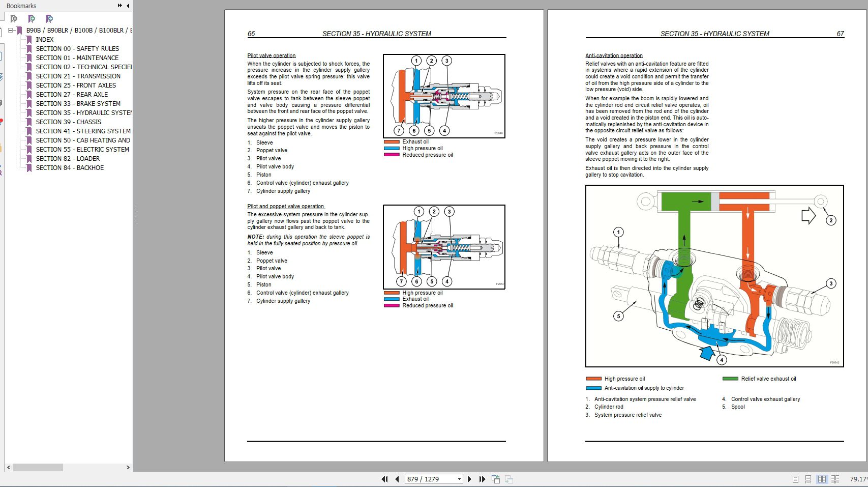Select the SECTION 84 - BACKHOE bookmark
The height and width of the screenshot is (487, 868).
pyautogui.click(x=69, y=167)
